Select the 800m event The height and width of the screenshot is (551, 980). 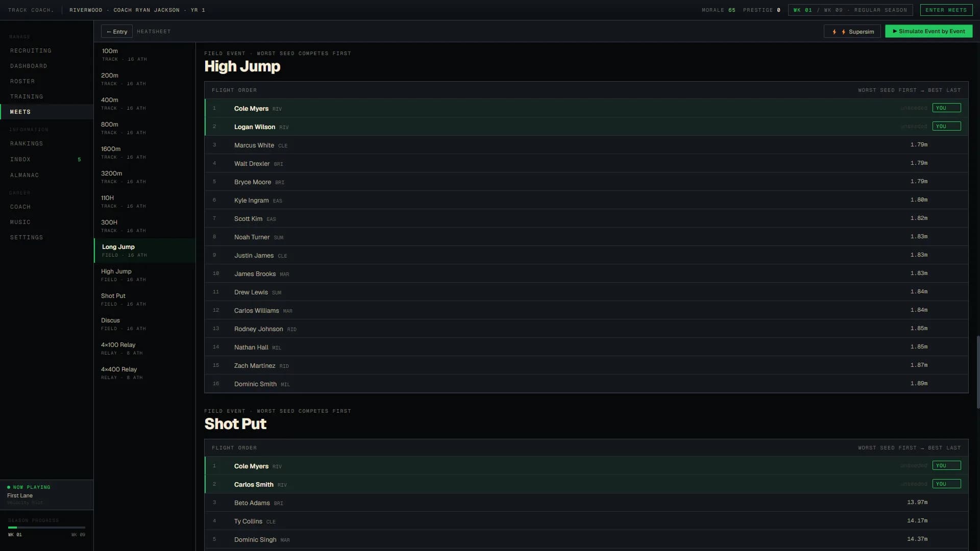145,128
